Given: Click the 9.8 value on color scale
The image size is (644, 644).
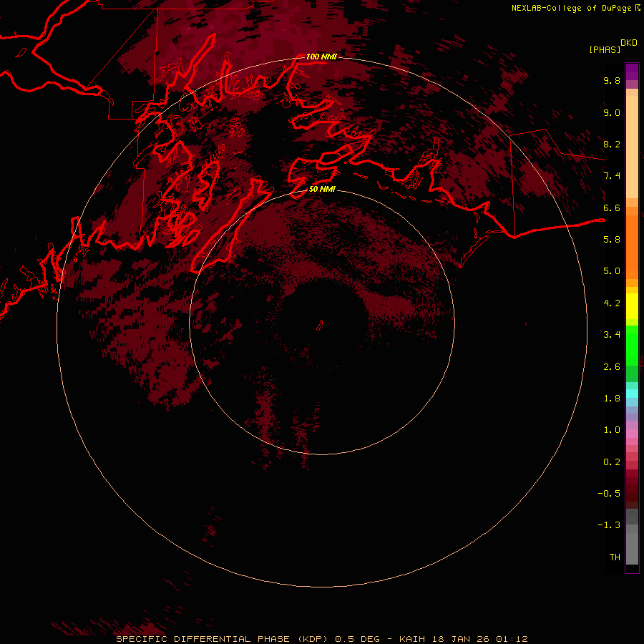Looking at the screenshot, I should point(612,80).
